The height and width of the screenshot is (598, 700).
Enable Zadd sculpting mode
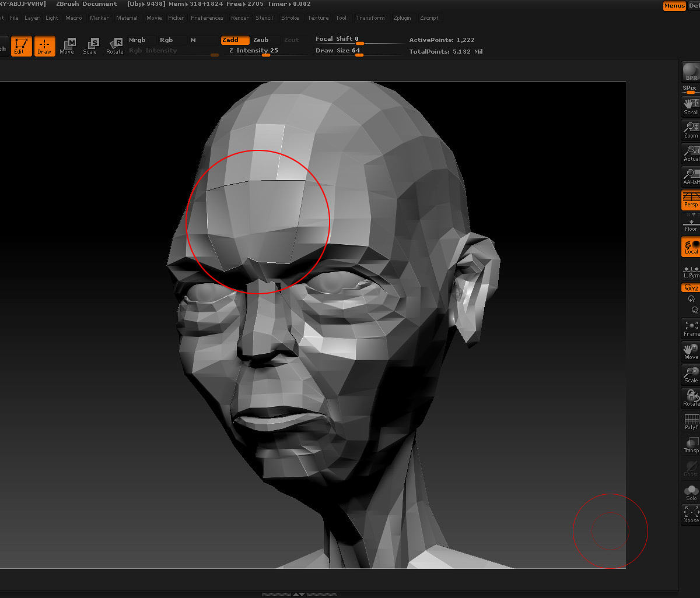coord(235,40)
